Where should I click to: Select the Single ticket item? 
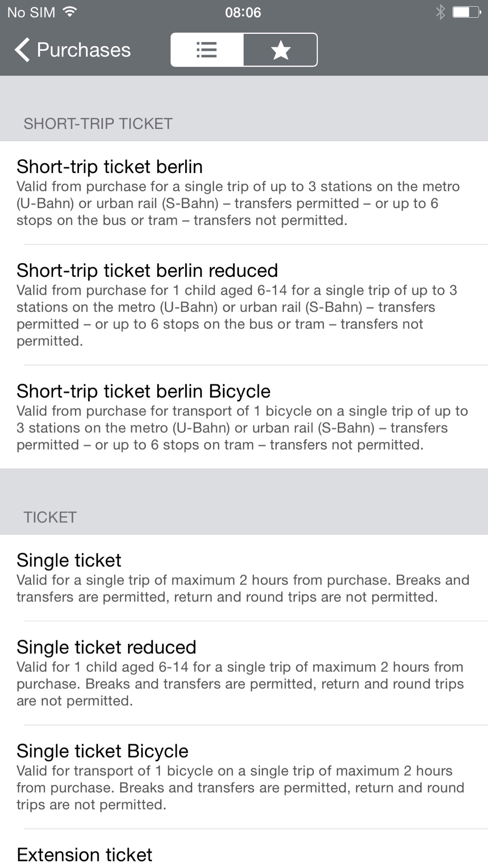tap(244, 578)
